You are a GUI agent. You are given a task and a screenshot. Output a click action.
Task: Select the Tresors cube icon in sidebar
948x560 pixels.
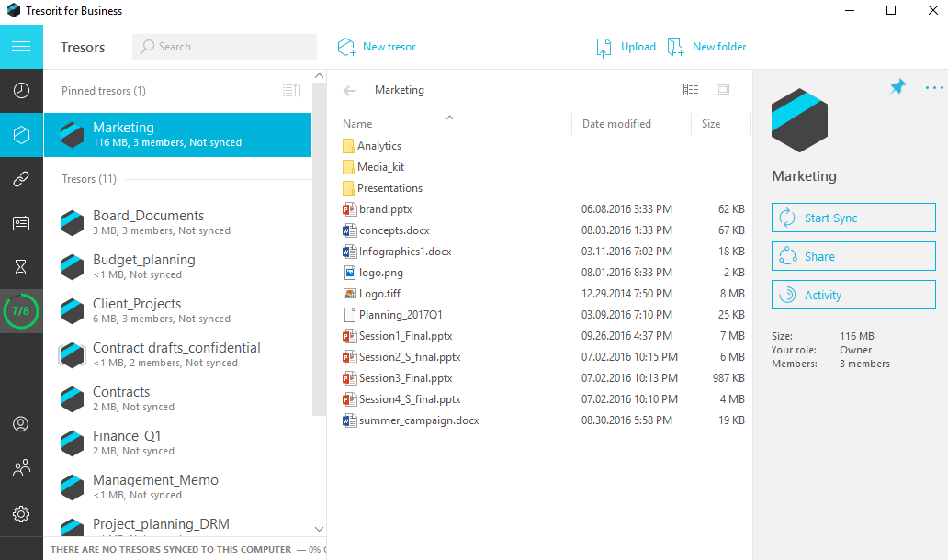click(21, 135)
